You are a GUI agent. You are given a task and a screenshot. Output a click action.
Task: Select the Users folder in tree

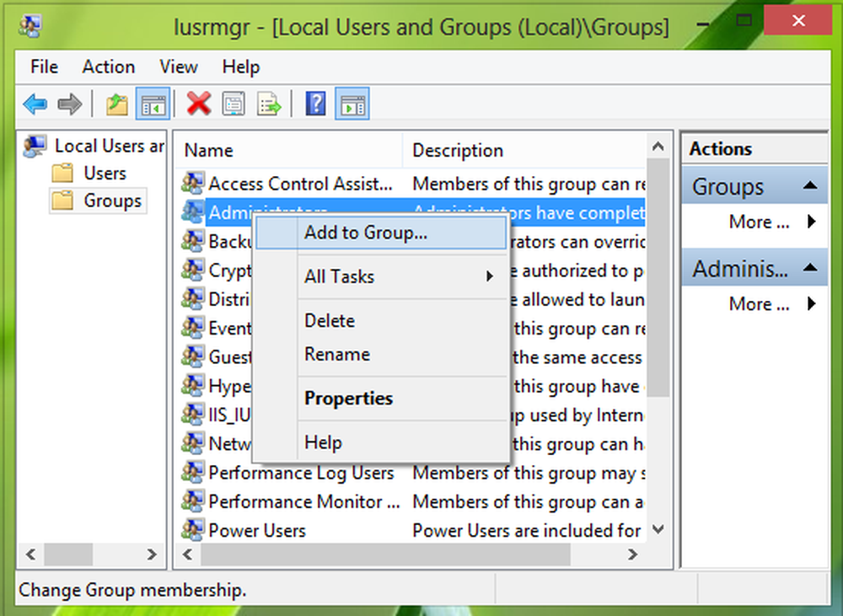(105, 173)
